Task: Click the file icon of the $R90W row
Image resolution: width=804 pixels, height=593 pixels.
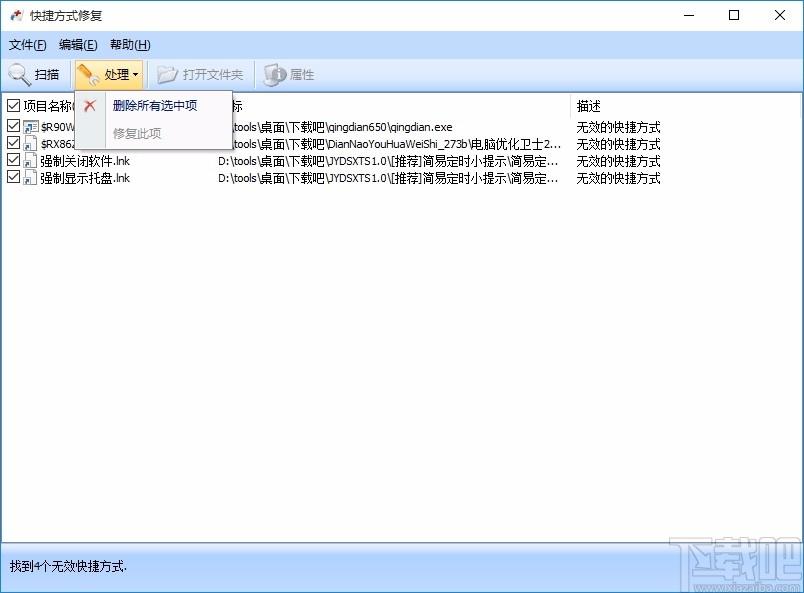Action: pyautogui.click(x=31, y=127)
